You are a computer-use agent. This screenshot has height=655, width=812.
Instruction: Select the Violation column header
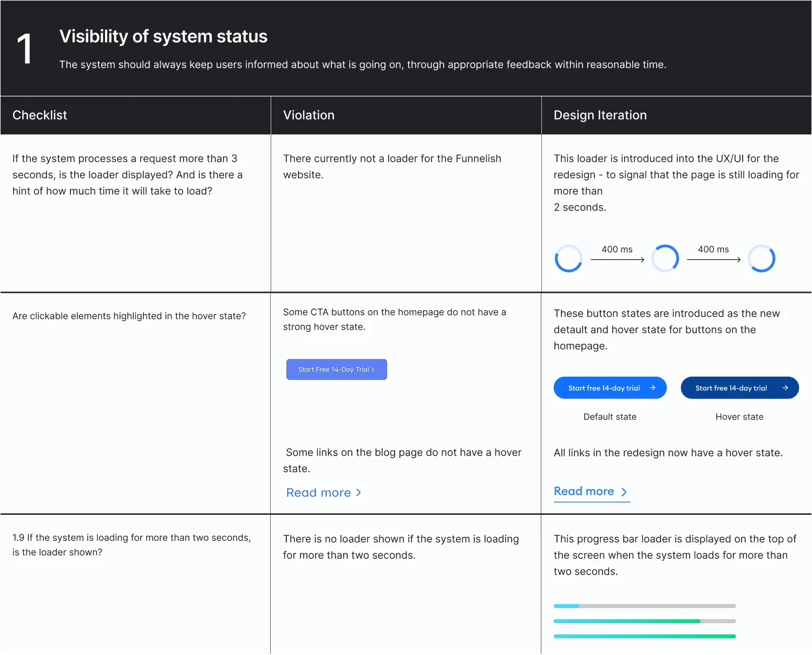tap(309, 115)
